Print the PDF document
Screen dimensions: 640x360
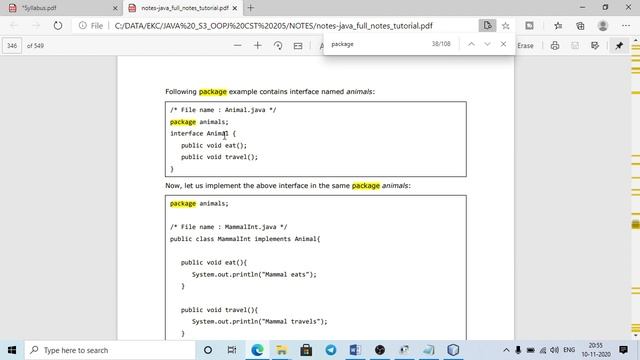click(554, 46)
